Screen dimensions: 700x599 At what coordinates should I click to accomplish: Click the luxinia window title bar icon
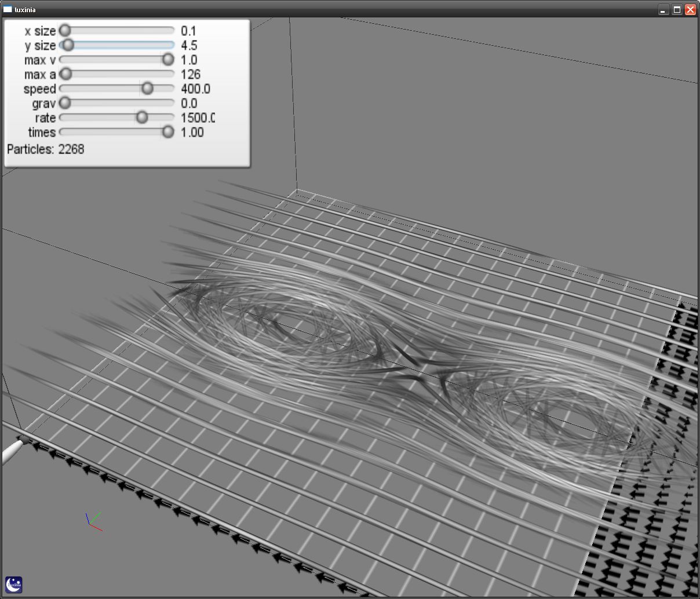8,9
